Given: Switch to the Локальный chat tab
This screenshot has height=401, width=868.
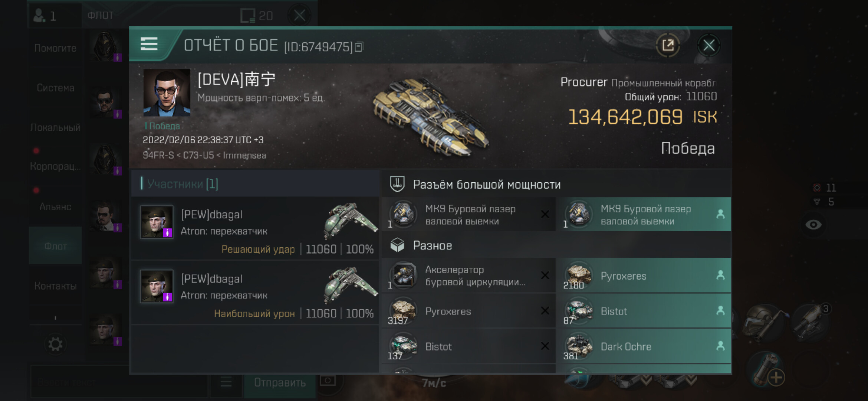Looking at the screenshot, I should point(55,127).
